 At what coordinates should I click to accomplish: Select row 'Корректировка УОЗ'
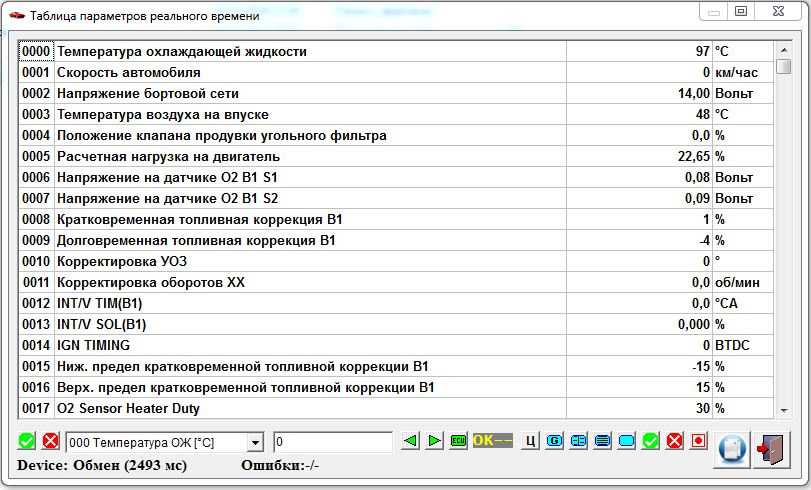[396, 261]
